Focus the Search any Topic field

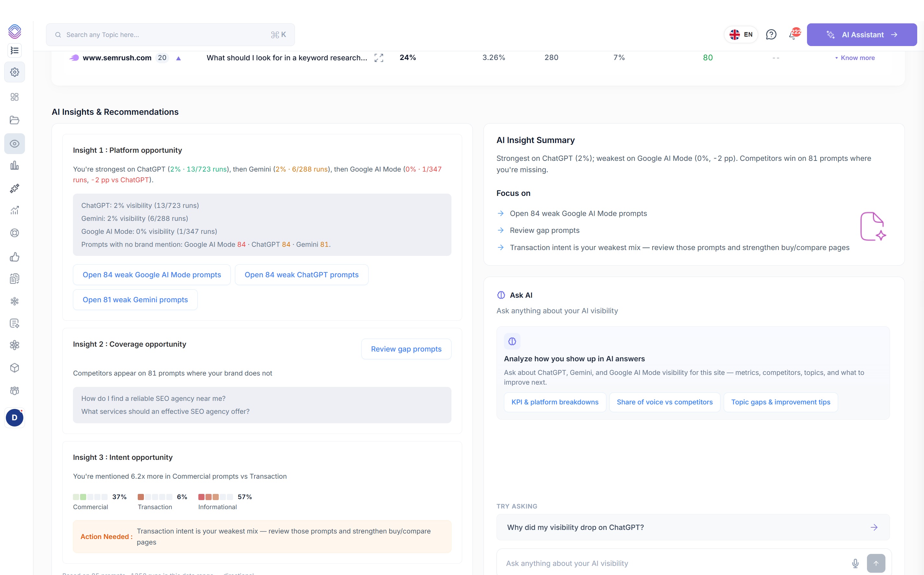[x=170, y=35]
